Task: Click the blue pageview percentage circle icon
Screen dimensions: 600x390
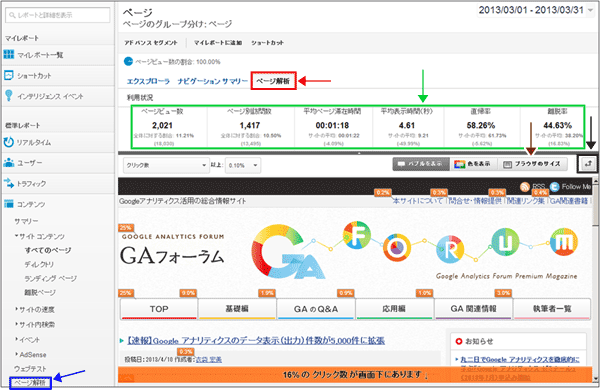Action: tap(129, 61)
